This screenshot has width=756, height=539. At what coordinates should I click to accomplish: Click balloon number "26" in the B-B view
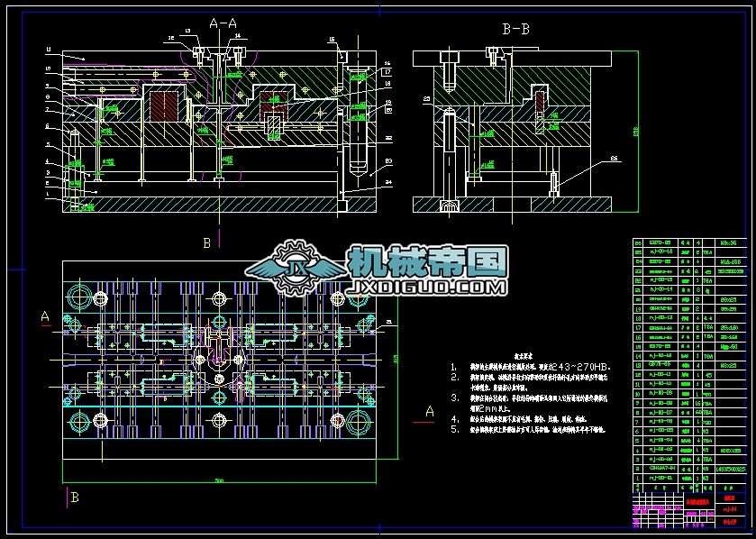tap(614, 158)
